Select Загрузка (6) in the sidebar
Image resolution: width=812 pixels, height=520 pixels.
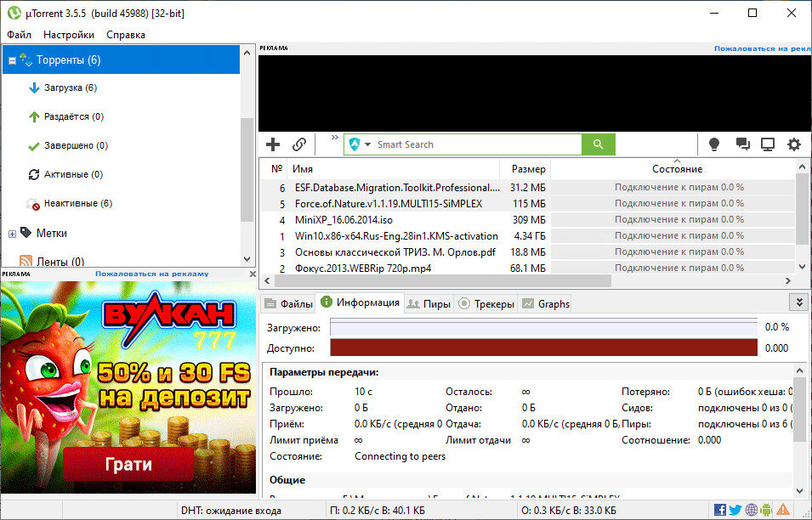(x=71, y=88)
